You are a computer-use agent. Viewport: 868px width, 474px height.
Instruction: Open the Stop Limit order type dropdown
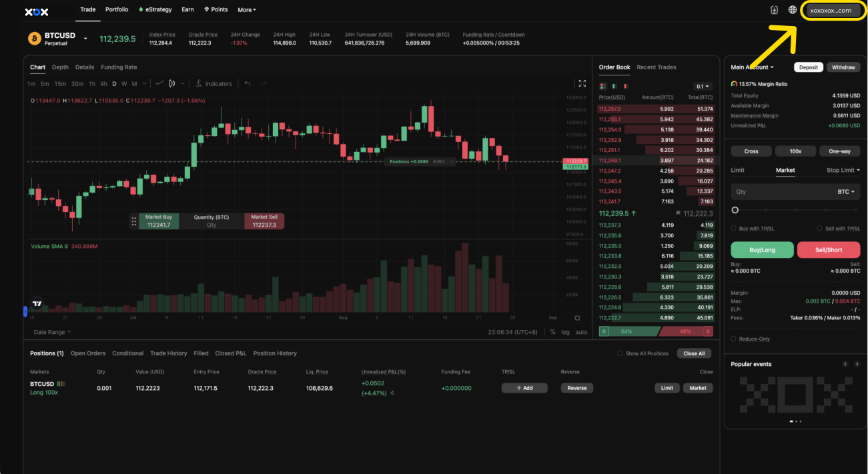pos(843,170)
